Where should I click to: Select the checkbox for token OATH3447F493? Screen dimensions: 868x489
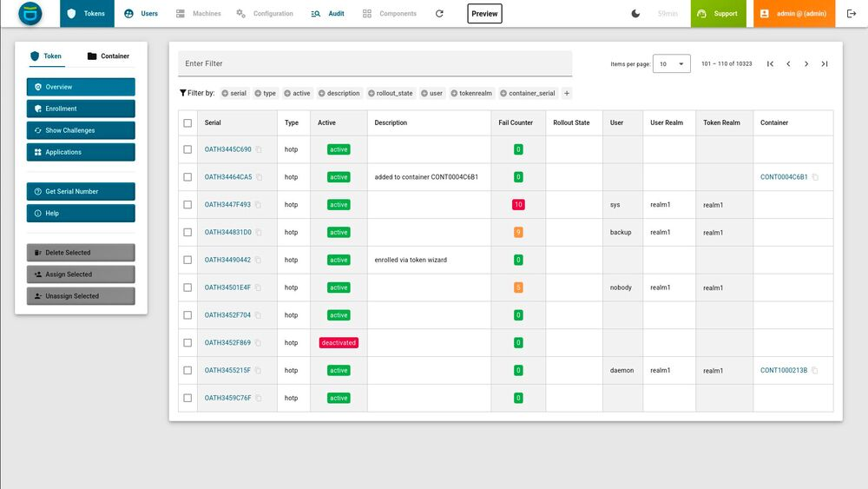(187, 205)
